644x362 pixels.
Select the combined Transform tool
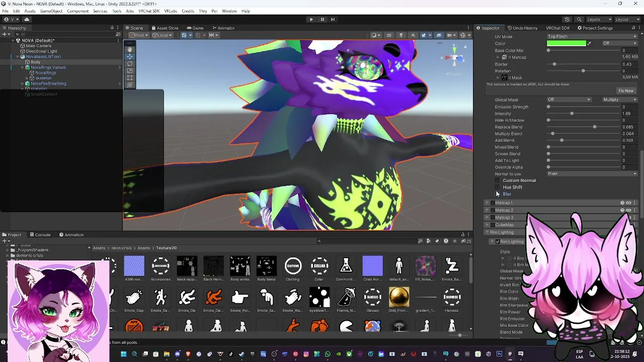tap(130, 84)
